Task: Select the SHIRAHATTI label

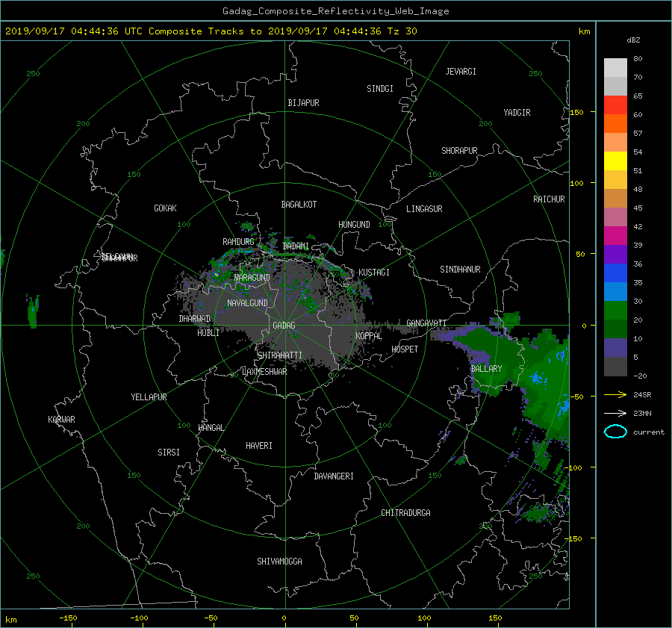Action: 280,355
